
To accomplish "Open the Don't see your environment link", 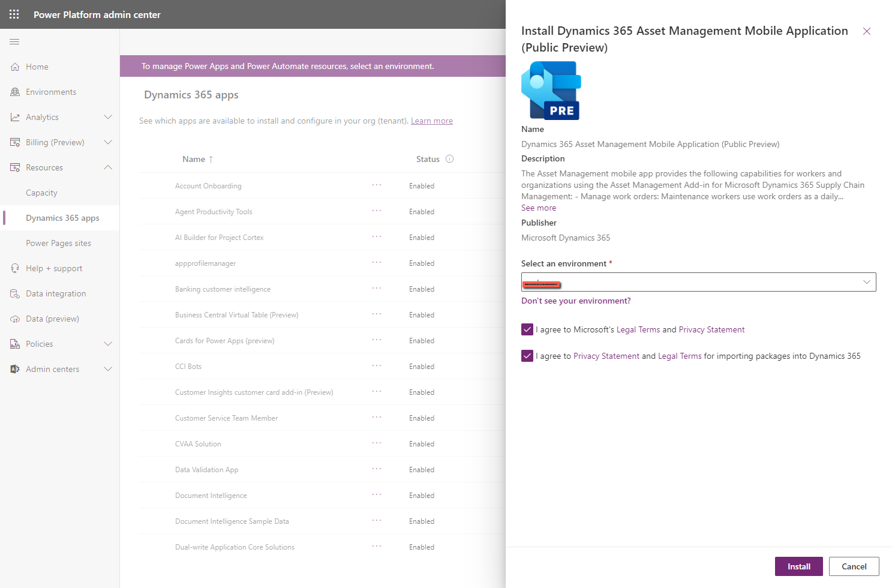I will point(576,301).
